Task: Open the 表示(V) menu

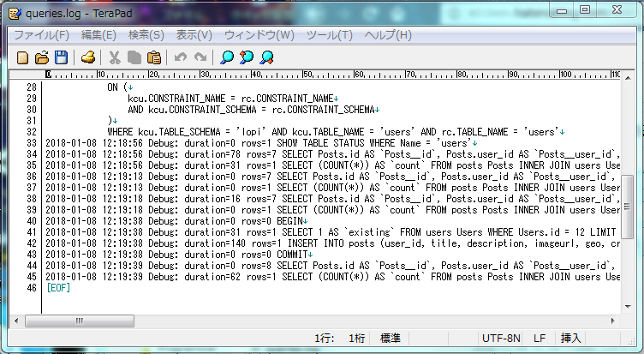Action: (x=194, y=35)
